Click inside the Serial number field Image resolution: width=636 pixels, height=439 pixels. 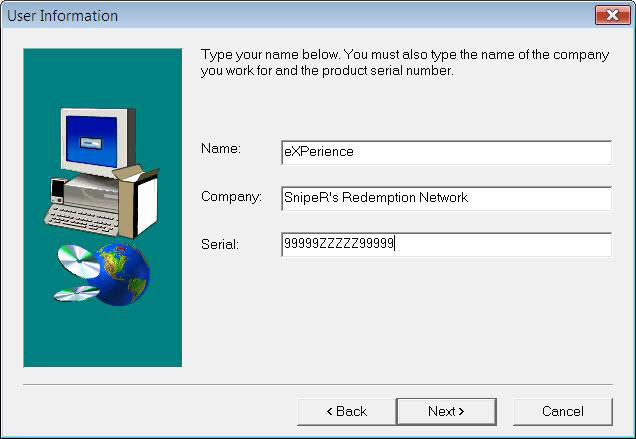[446, 244]
